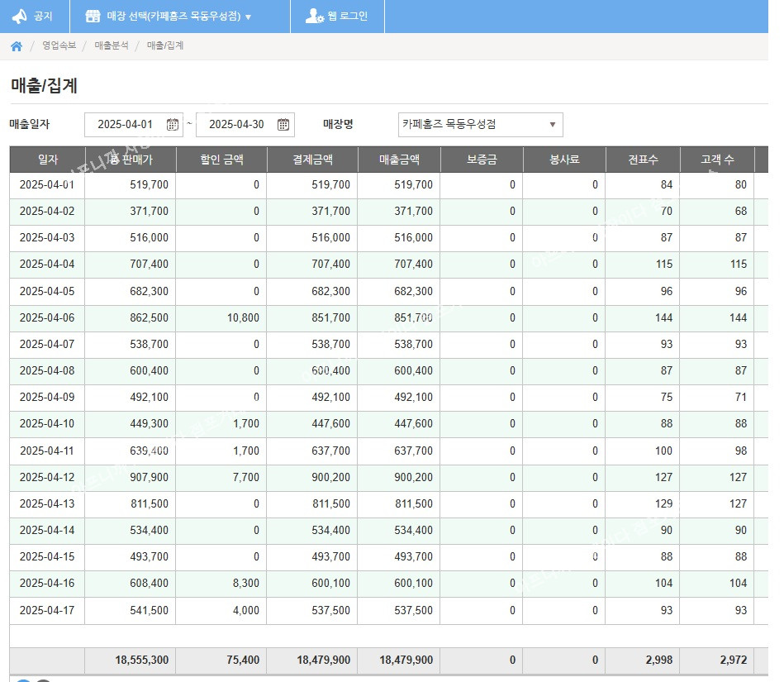Click the user gear icon for 웹 로그인
The image size is (784, 682).
point(315,16)
